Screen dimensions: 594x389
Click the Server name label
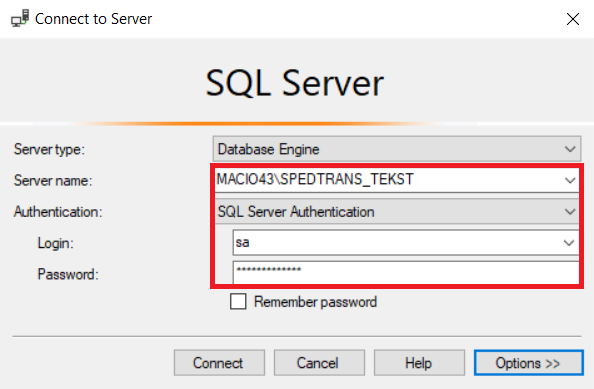(53, 180)
